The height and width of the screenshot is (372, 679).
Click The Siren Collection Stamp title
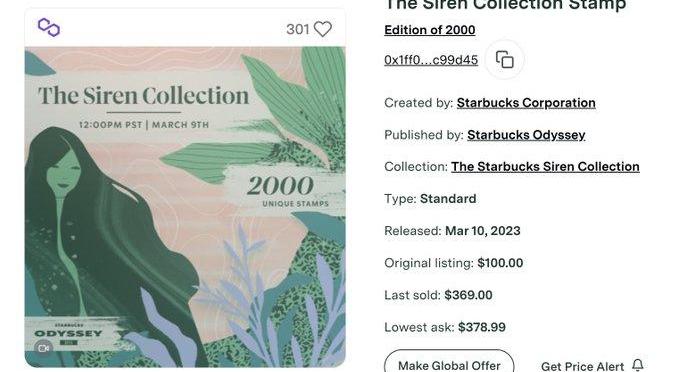click(505, 5)
